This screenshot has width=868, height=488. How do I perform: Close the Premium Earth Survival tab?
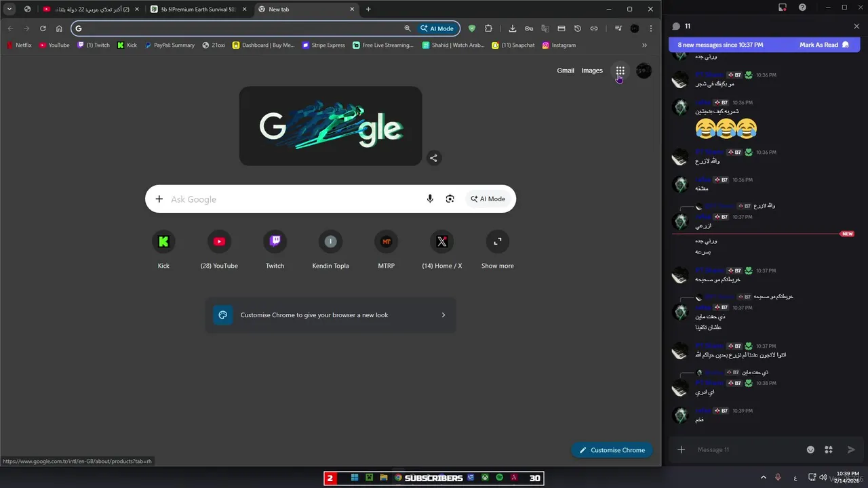click(x=244, y=9)
